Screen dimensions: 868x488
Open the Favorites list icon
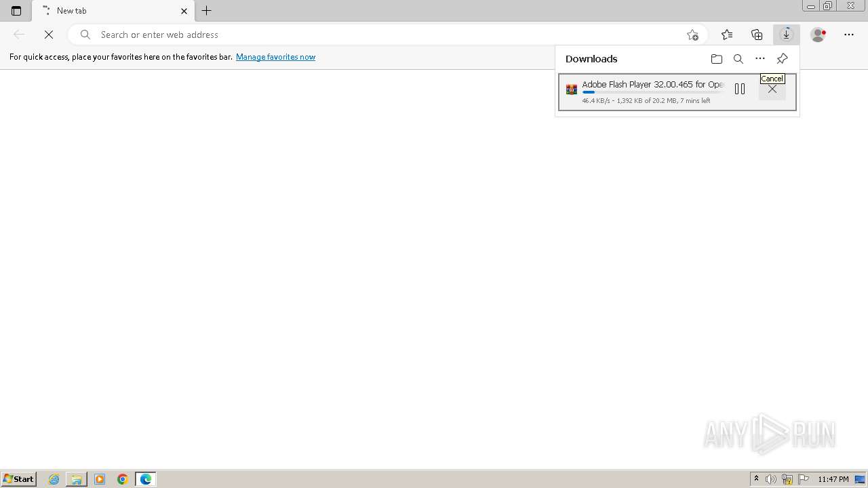coord(727,35)
